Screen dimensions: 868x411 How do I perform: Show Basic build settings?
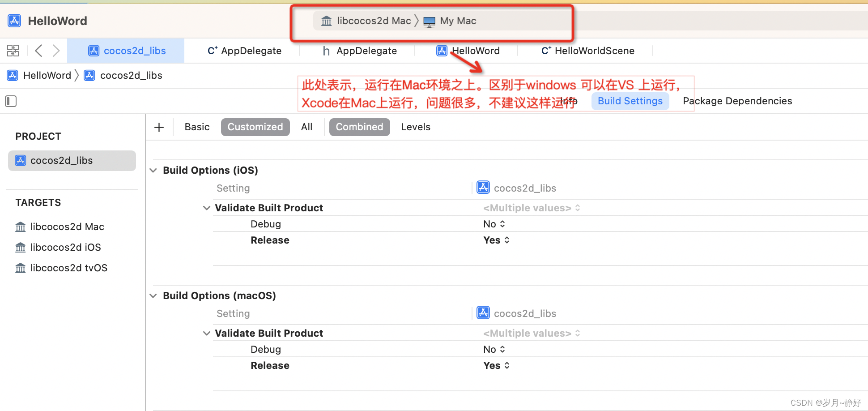click(197, 127)
